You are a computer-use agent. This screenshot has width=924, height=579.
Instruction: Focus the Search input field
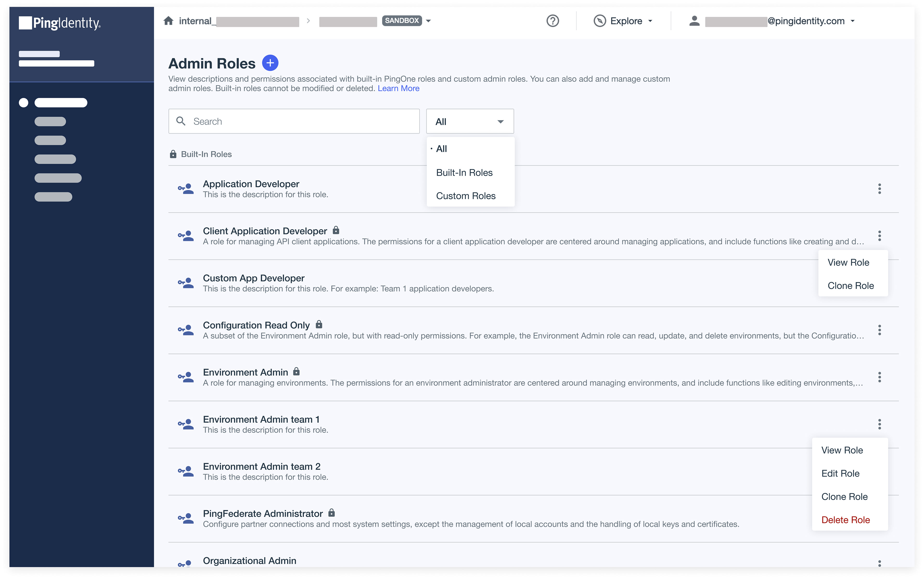tap(294, 121)
